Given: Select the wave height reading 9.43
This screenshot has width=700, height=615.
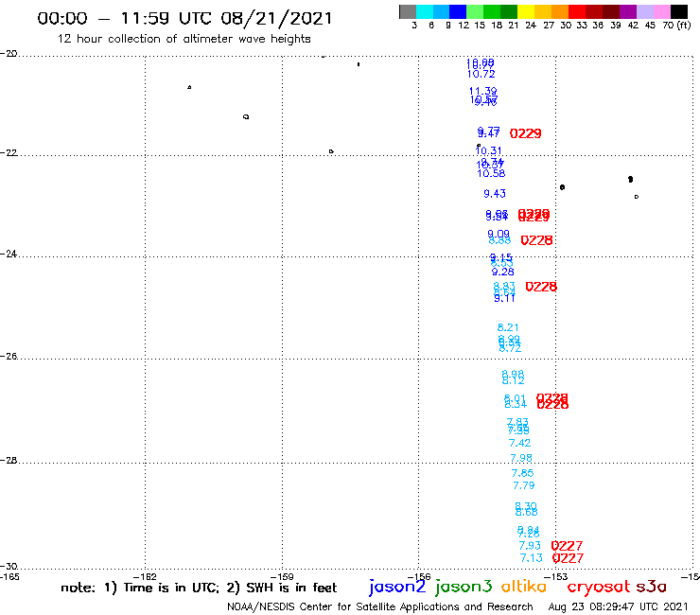Looking at the screenshot, I should coord(495,193).
